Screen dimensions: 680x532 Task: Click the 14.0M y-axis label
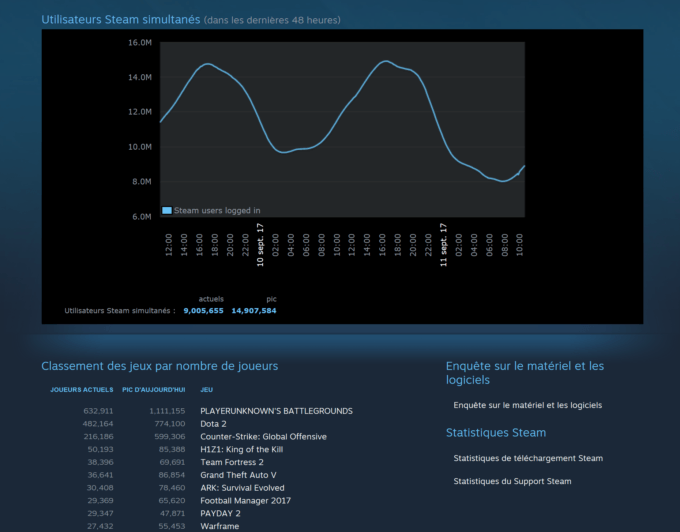point(140,77)
